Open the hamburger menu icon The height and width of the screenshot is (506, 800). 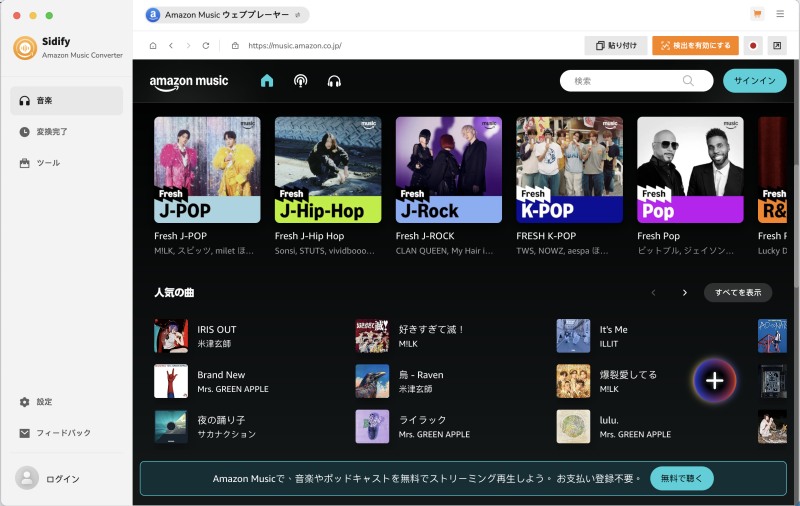(x=780, y=14)
